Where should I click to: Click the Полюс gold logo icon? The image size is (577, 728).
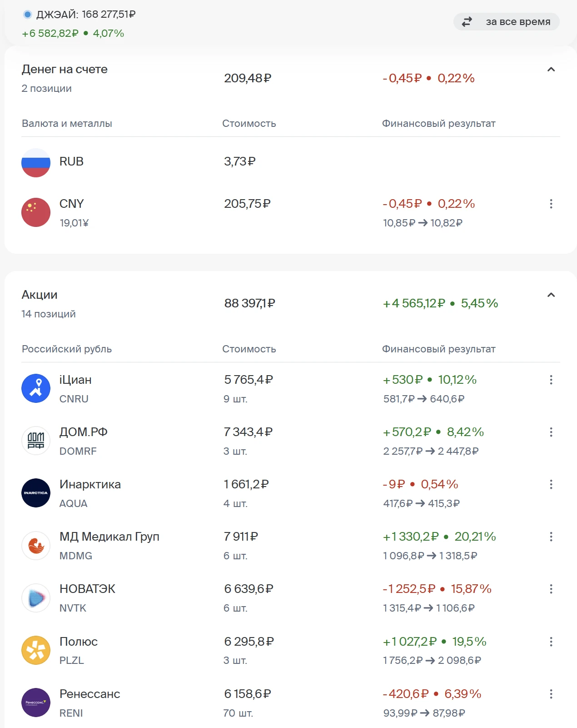tap(36, 650)
